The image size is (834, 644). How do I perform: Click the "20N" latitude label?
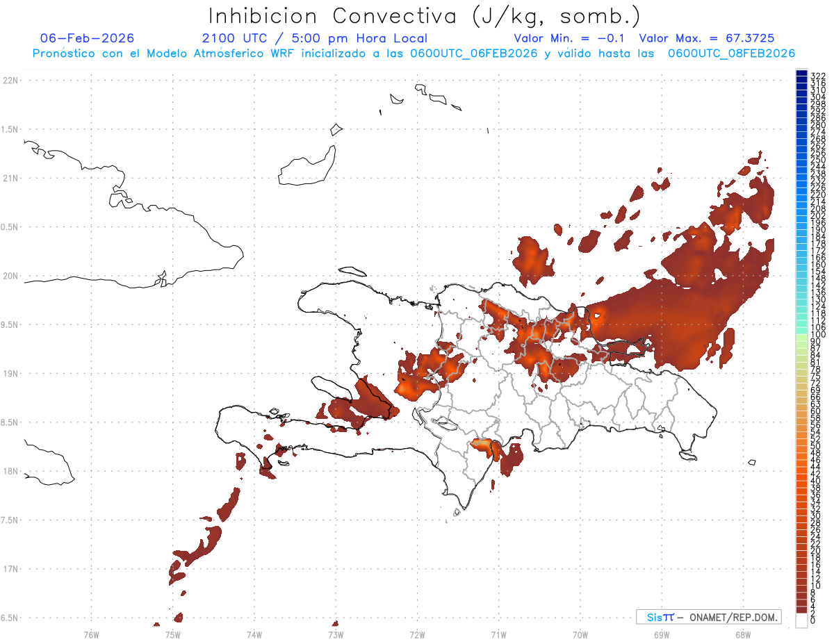[x=10, y=276]
